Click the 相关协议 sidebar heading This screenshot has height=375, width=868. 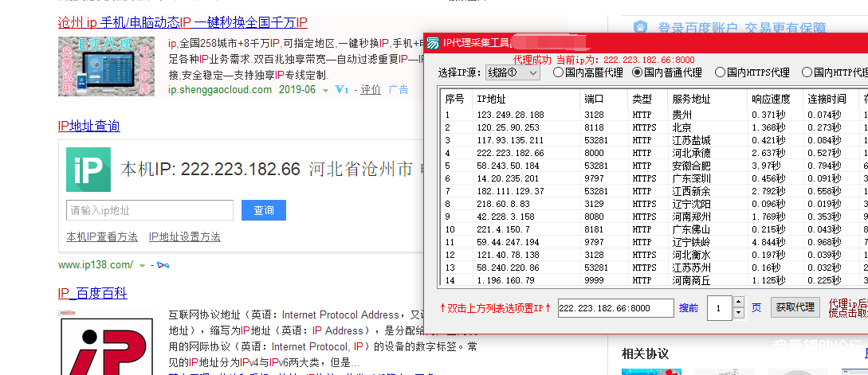[645, 354]
